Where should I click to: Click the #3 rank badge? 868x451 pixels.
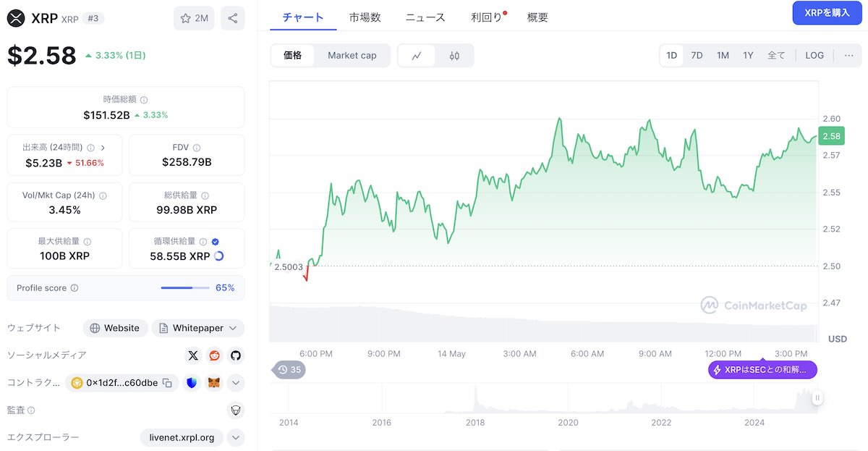click(x=92, y=18)
